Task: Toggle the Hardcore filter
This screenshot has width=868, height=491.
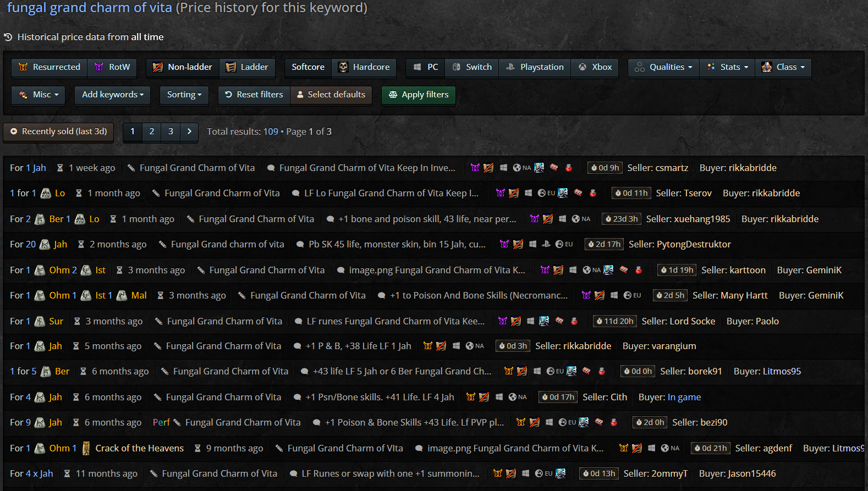Action: pos(364,67)
